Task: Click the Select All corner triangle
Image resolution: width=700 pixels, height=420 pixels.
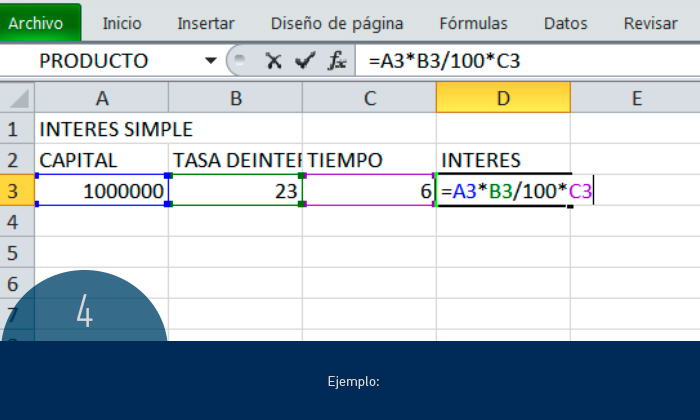Action: click(16, 97)
